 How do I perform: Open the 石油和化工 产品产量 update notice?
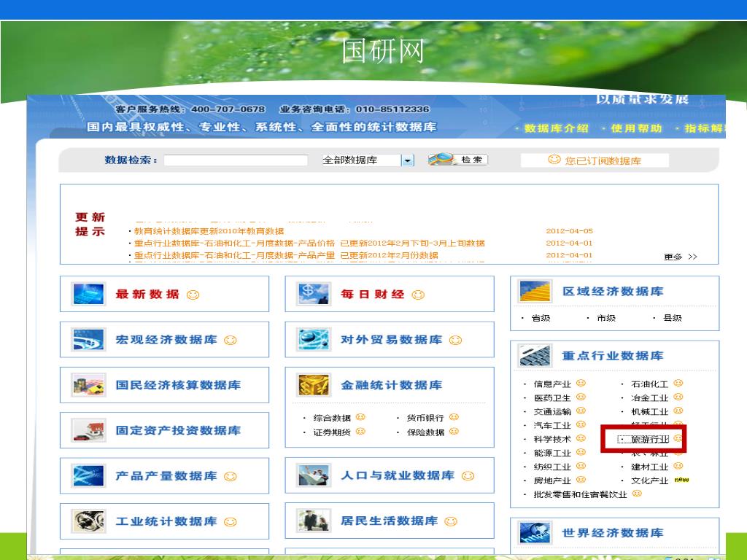click(286, 255)
